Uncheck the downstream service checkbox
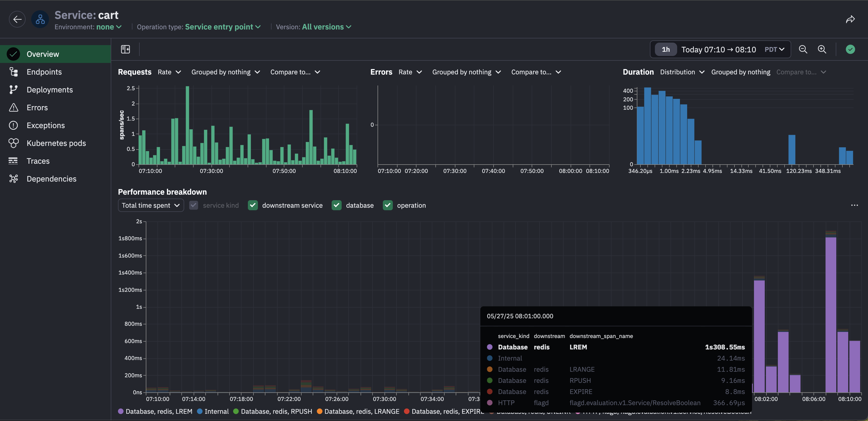The height and width of the screenshot is (421, 868). (x=253, y=205)
